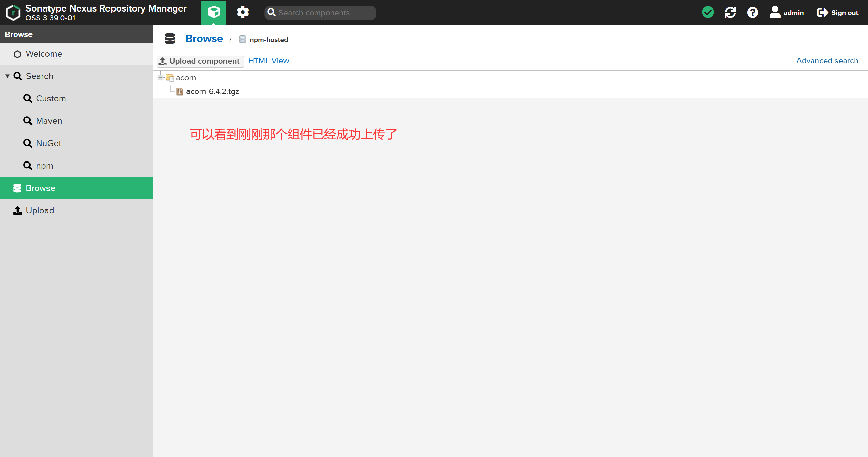The height and width of the screenshot is (457, 868).
Task: Open the Advanced search link
Action: click(x=830, y=61)
